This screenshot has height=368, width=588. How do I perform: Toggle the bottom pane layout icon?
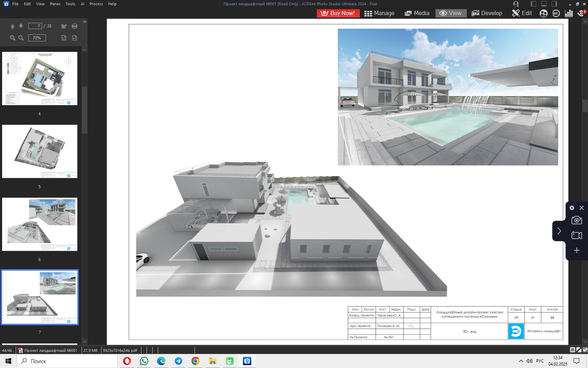(x=544, y=4)
